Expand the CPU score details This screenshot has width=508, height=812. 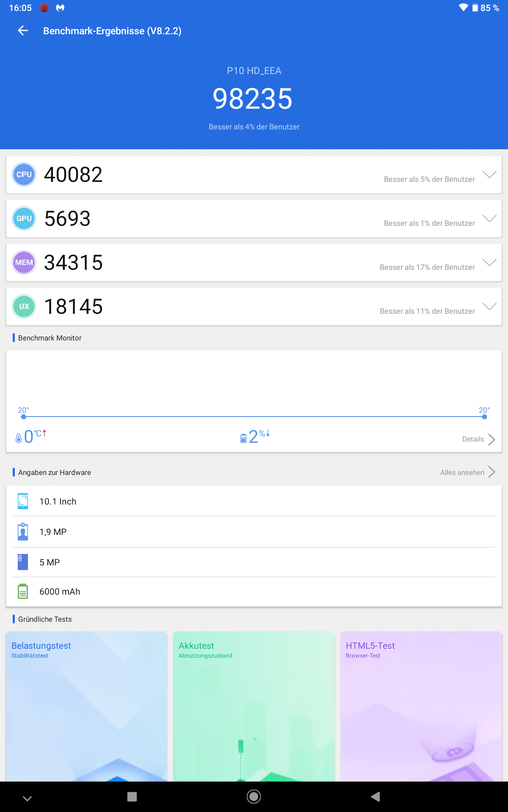pos(489,174)
